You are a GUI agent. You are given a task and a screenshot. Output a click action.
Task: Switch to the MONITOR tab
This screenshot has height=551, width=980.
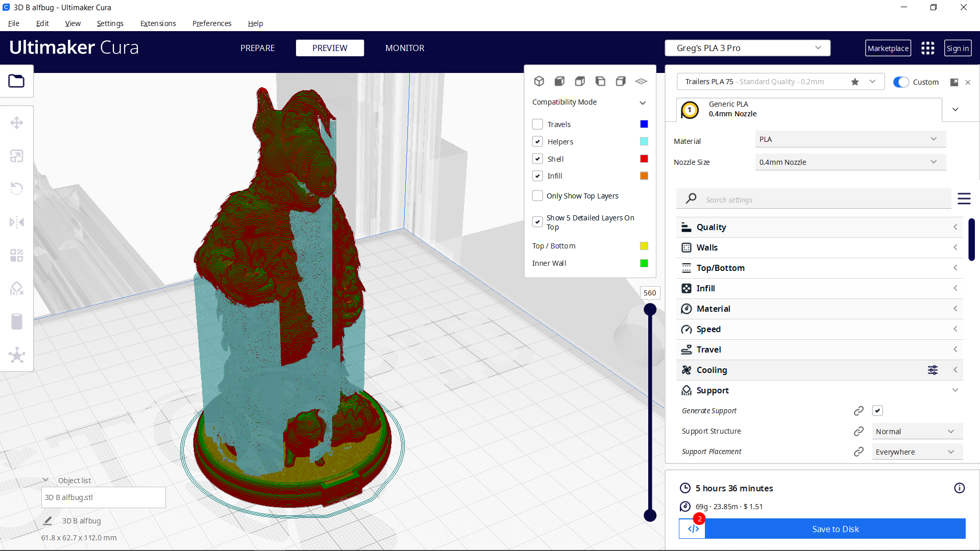coord(405,48)
